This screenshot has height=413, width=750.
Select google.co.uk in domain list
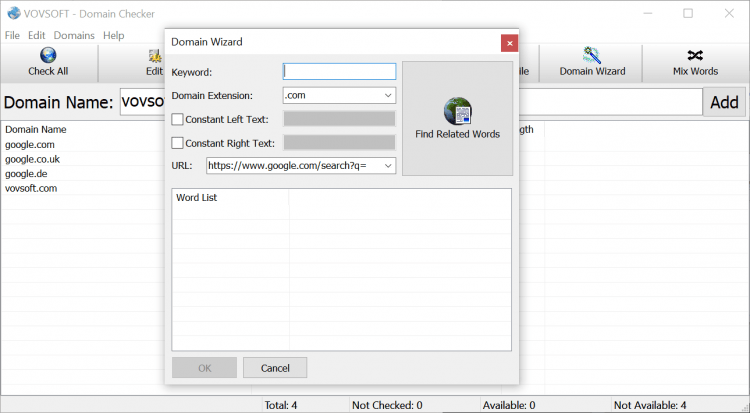[x=33, y=159]
